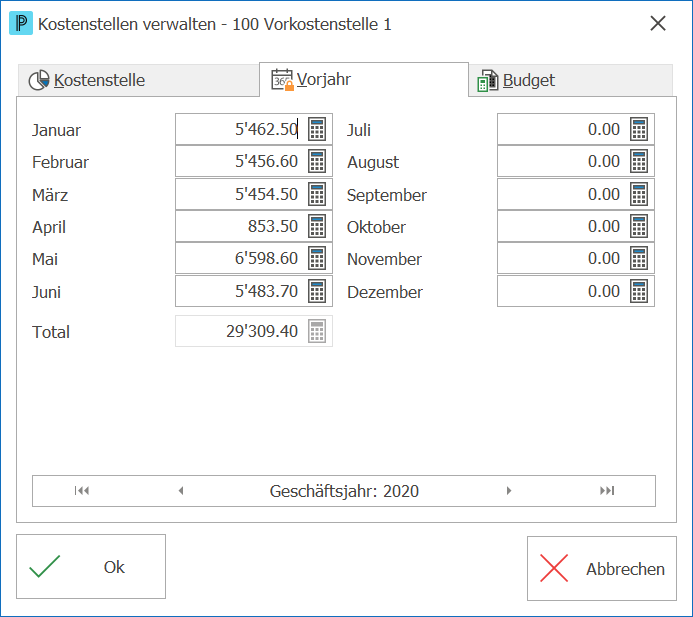
Task: Click the April amount field 853.50
Action: tap(254, 226)
